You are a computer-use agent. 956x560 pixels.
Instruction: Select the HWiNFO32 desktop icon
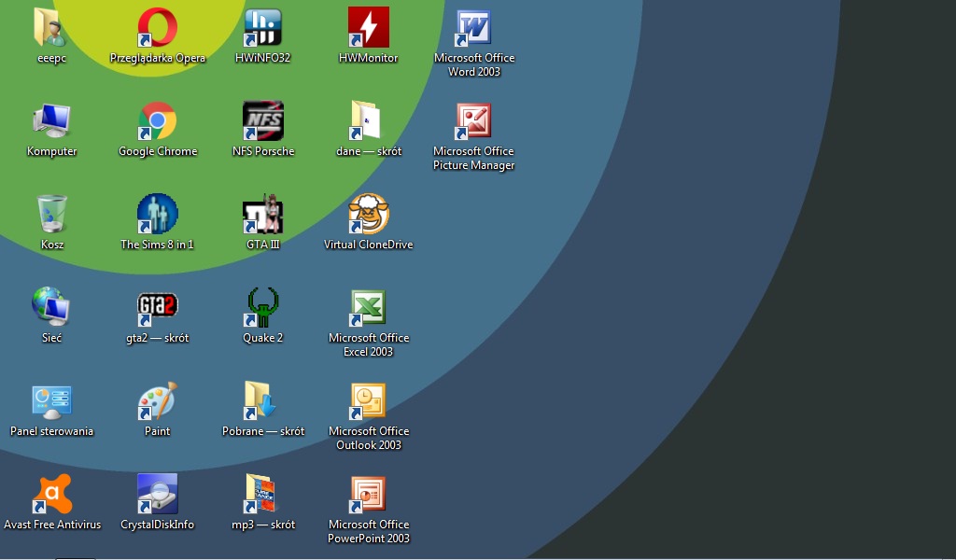262,27
